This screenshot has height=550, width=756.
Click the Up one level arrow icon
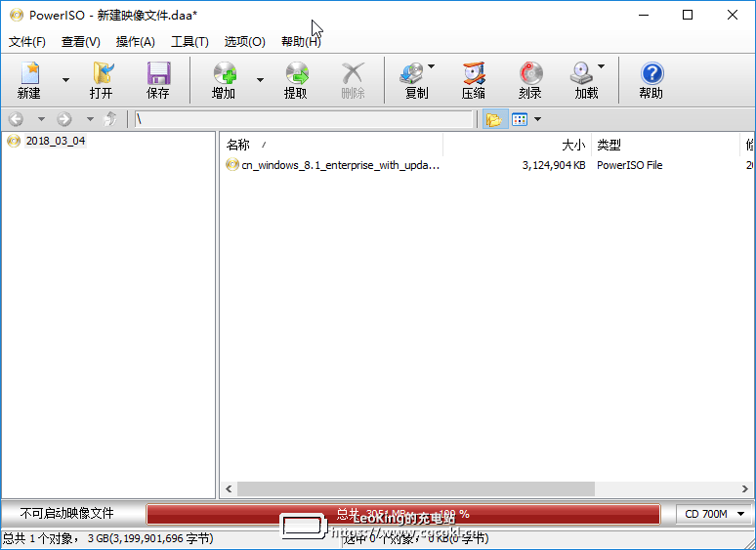(x=111, y=119)
